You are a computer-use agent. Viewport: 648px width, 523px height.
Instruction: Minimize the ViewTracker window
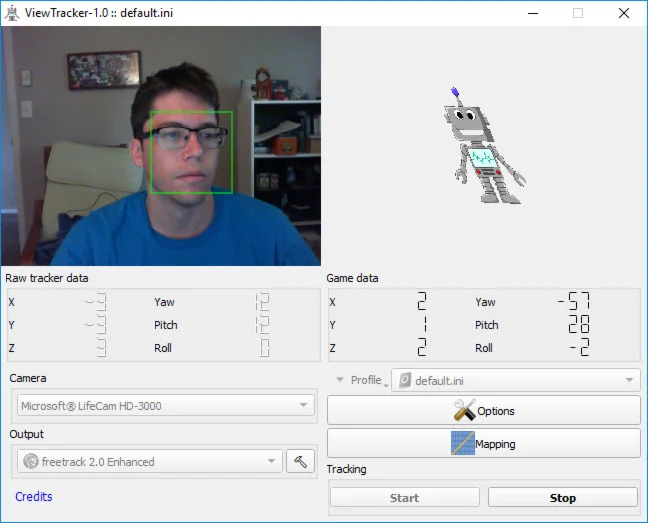point(533,13)
